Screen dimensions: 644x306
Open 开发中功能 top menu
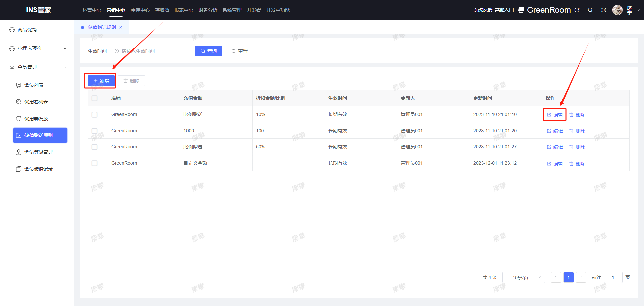pos(278,10)
